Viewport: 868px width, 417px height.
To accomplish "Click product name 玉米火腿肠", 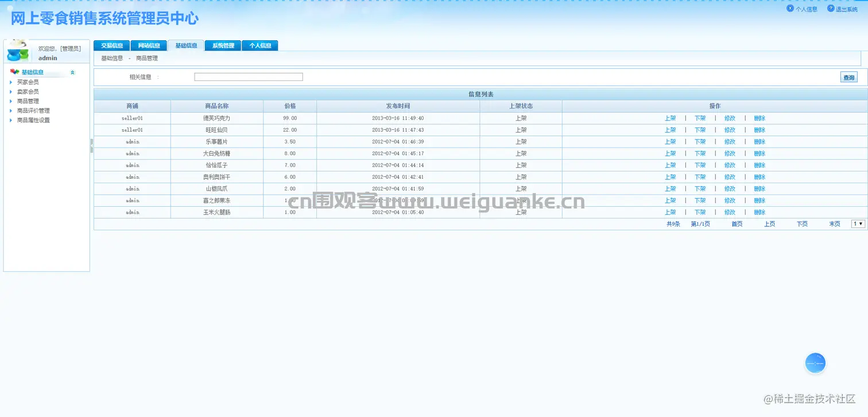I will click(217, 213).
